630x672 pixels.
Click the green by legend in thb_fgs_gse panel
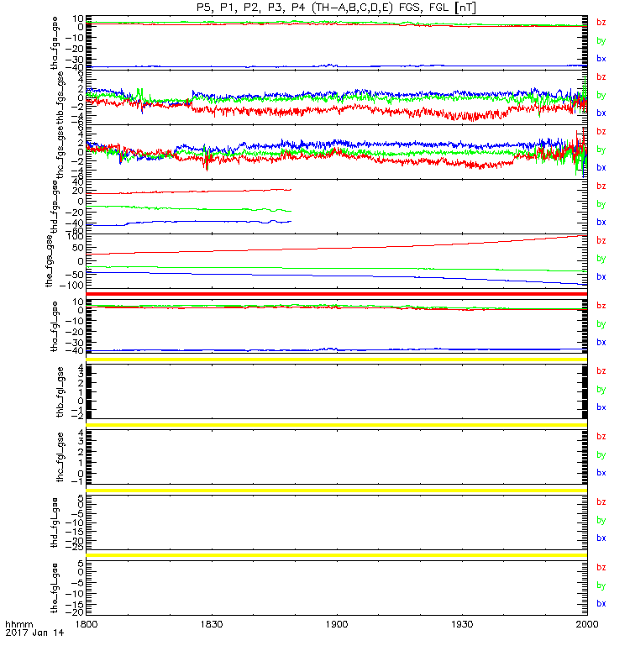[x=601, y=95]
